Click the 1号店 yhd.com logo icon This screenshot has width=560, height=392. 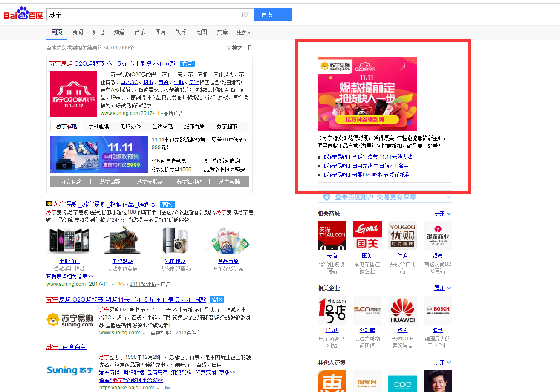click(332, 310)
